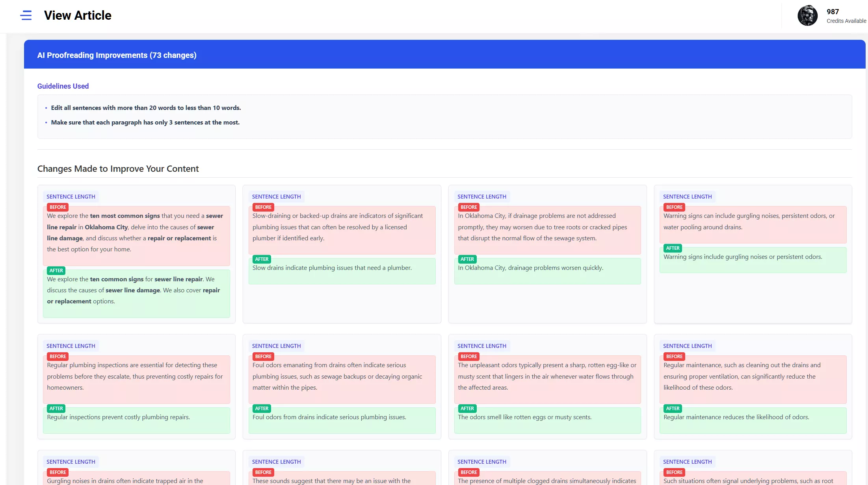This screenshot has height=485, width=868.
Task: Click AFTER badge above 'Warning signs include gurgling'
Action: tap(673, 248)
